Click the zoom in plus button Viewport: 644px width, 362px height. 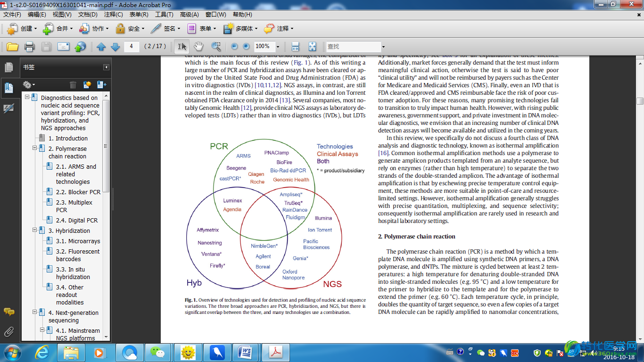246,47
